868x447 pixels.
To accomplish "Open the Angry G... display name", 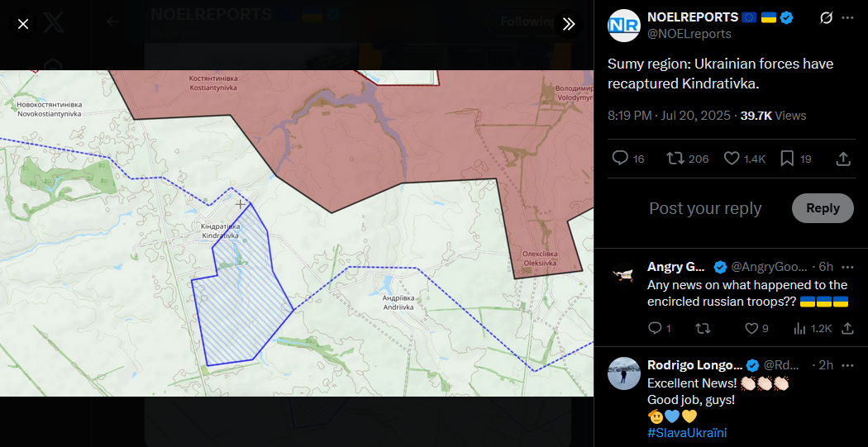I will (x=676, y=267).
